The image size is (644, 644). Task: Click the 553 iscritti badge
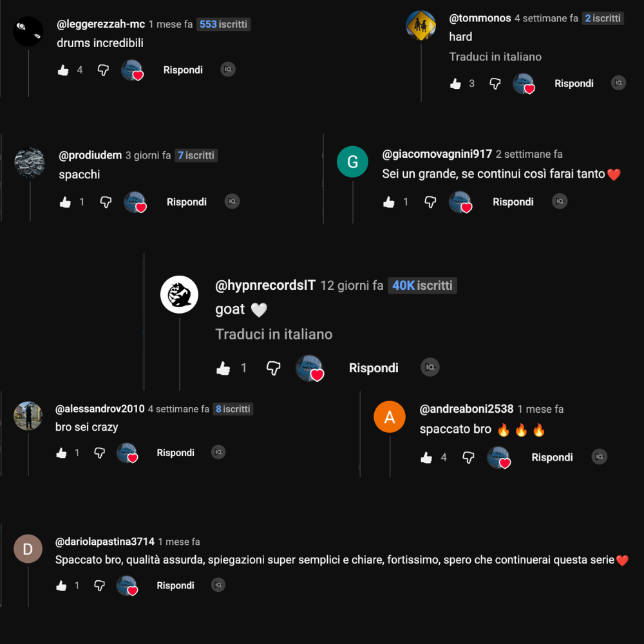point(223,24)
